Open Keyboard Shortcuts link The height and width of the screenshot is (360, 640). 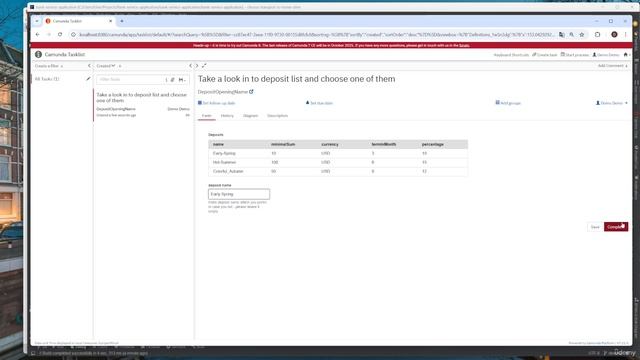511,55
